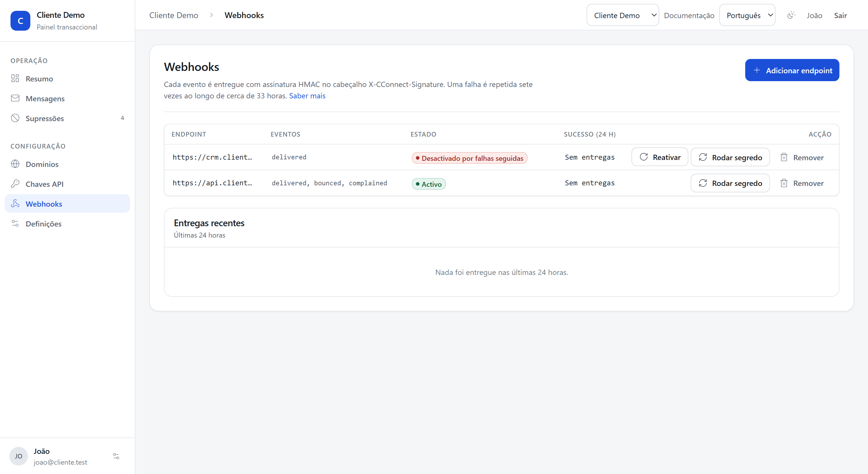Click the Domínios globe icon

click(15, 164)
